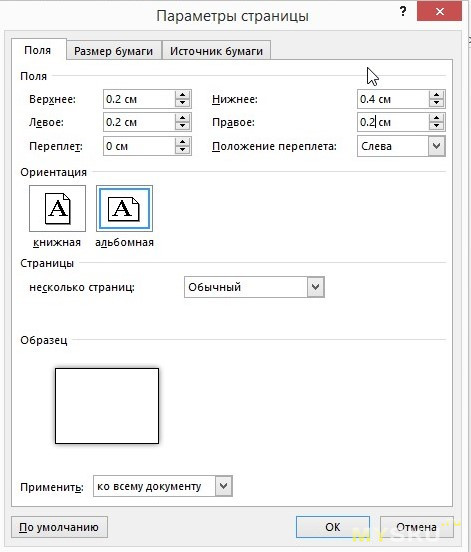Increase the Верхнее margin with up arrow
The width and height of the screenshot is (471, 552).
pos(182,95)
